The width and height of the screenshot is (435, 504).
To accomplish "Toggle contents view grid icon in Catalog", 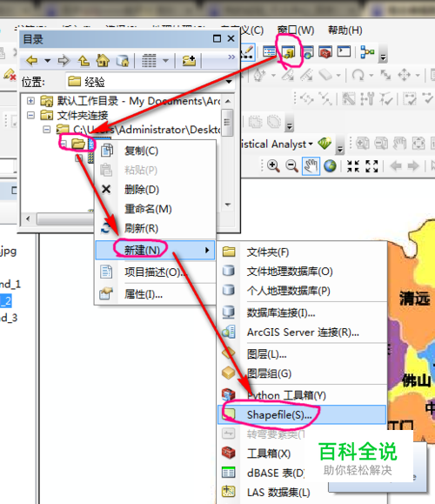I will tap(149, 60).
